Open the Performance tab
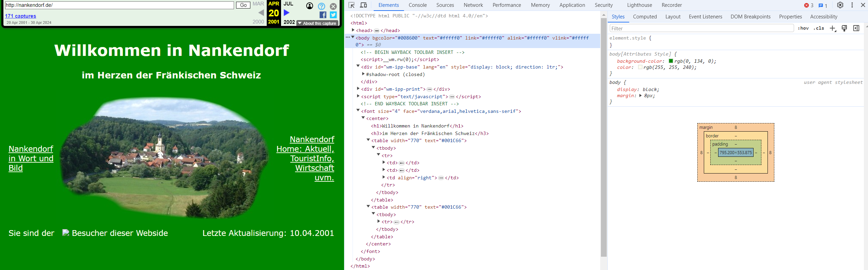Viewport: 868px width, 270px height. pyautogui.click(x=507, y=5)
